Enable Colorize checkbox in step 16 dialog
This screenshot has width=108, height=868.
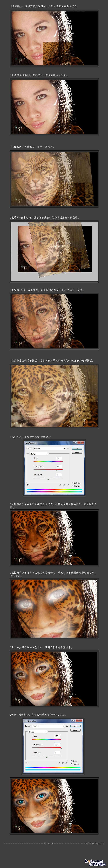[x=73, y=483]
